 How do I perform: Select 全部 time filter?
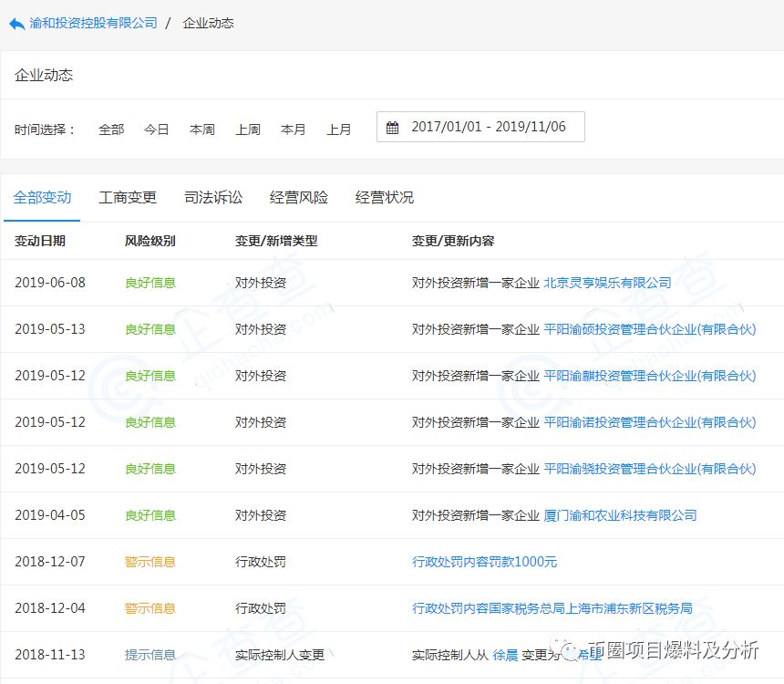pyautogui.click(x=111, y=130)
